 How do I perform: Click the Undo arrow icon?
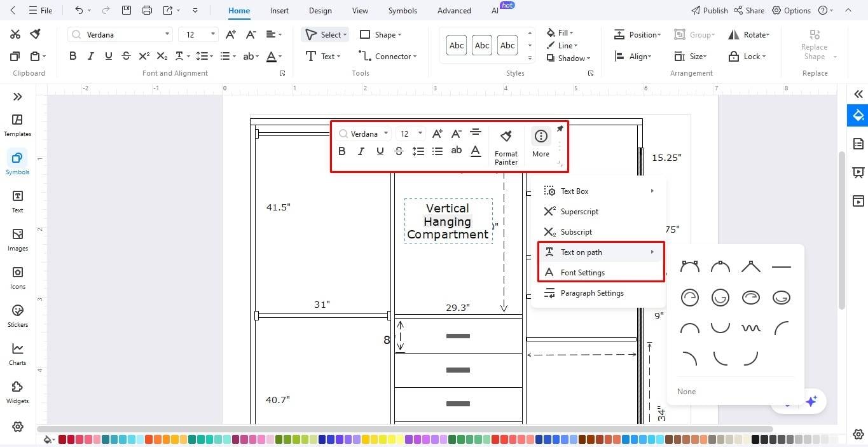[79, 10]
